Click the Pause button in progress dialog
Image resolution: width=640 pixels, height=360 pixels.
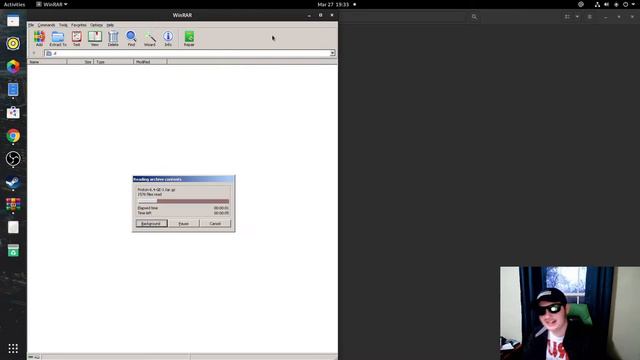184,223
